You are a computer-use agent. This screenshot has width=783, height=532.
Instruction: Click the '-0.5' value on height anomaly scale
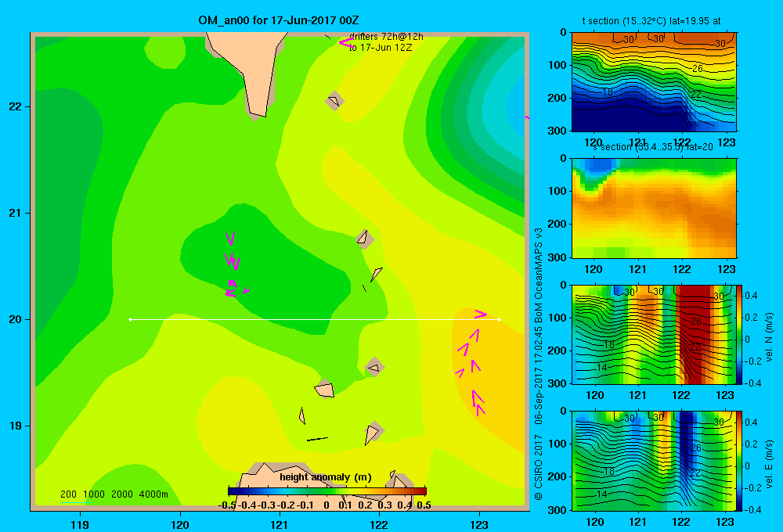tap(227, 505)
